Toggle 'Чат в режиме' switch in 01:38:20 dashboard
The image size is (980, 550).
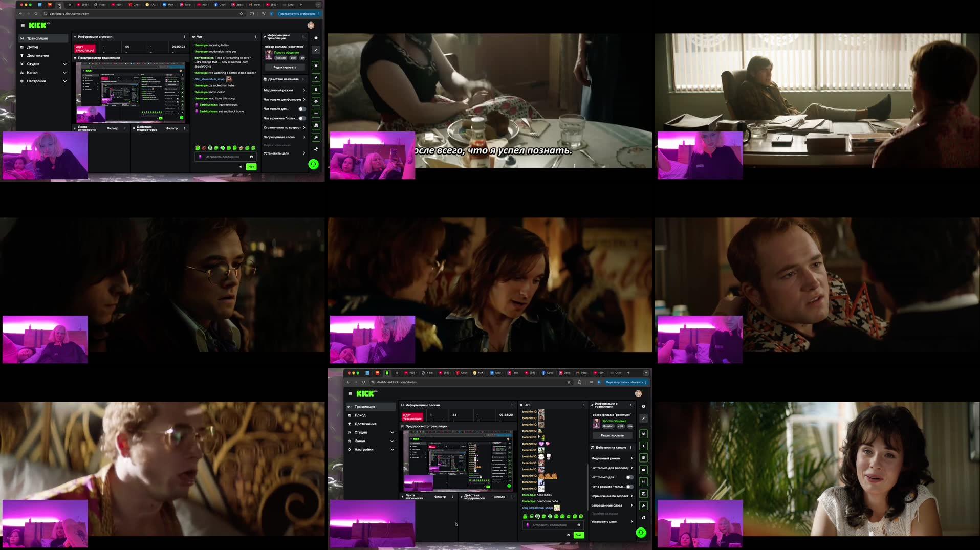point(629,487)
